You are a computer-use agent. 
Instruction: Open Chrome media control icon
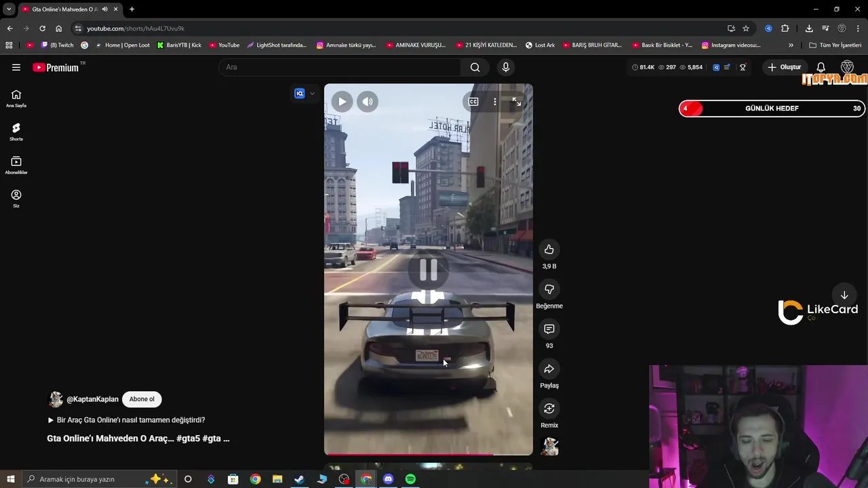[825, 28]
